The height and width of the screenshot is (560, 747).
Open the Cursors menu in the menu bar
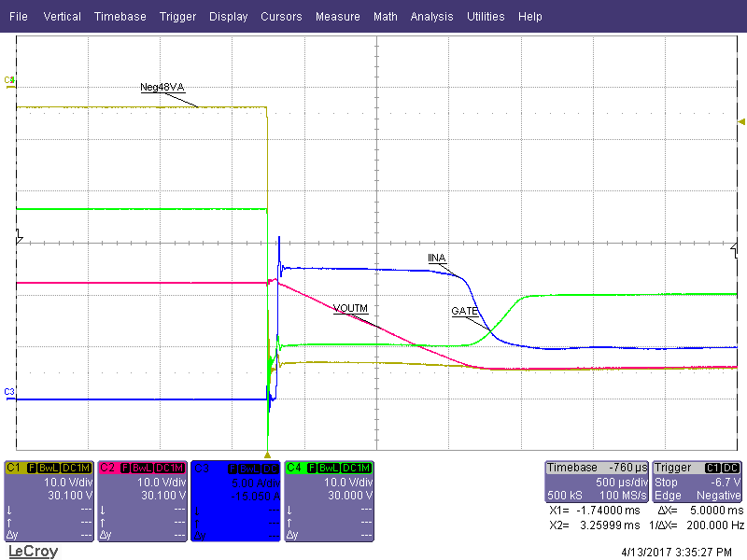pos(281,17)
